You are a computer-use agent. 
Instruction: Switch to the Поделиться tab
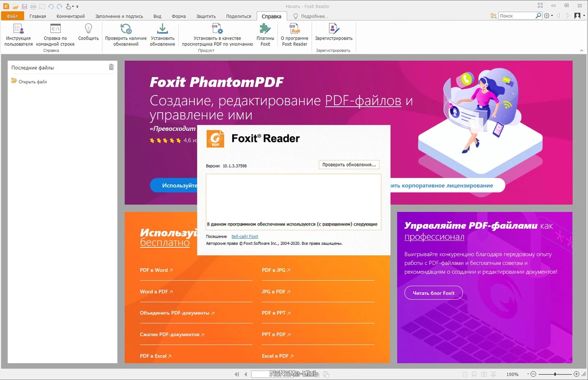tap(239, 16)
